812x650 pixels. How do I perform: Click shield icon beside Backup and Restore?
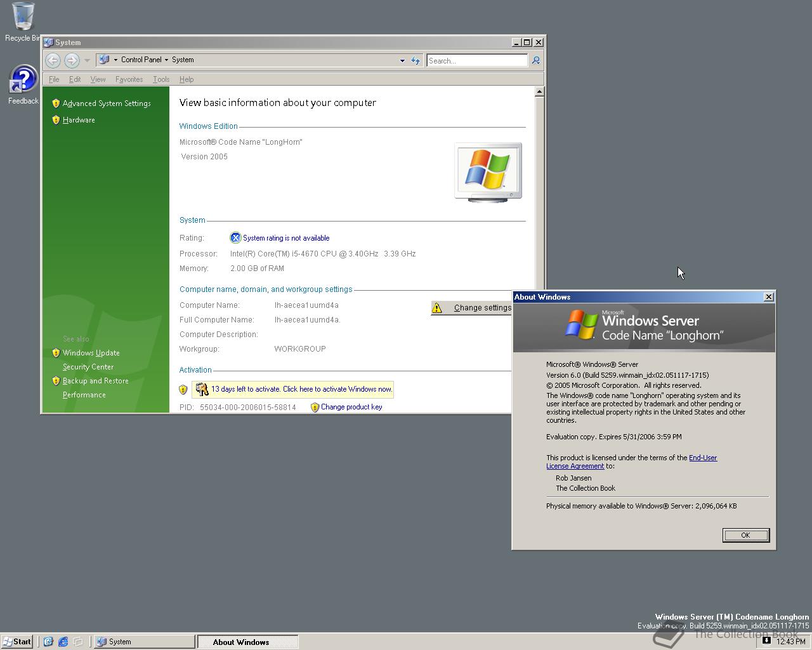(x=56, y=381)
